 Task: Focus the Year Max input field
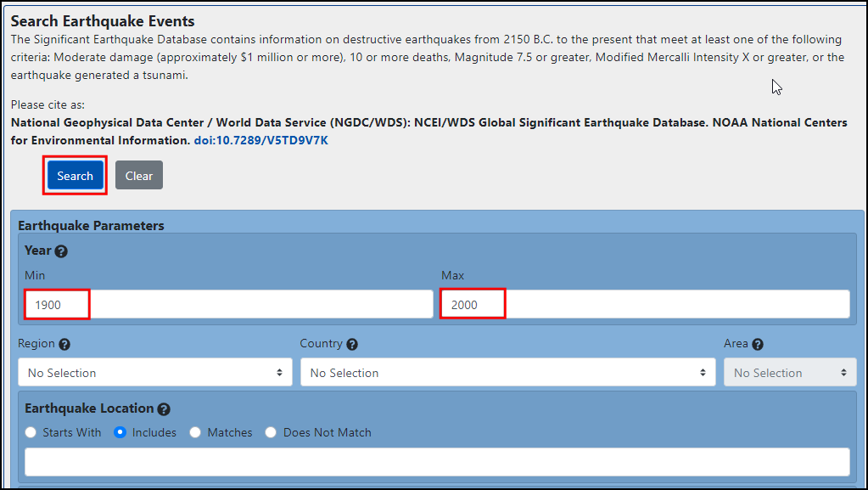click(645, 304)
